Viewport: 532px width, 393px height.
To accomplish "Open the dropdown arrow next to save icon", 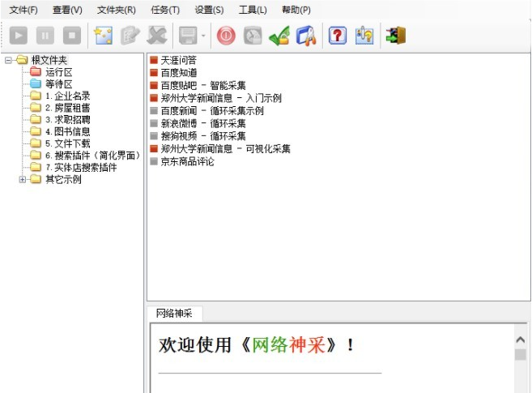I will pyautogui.click(x=203, y=36).
